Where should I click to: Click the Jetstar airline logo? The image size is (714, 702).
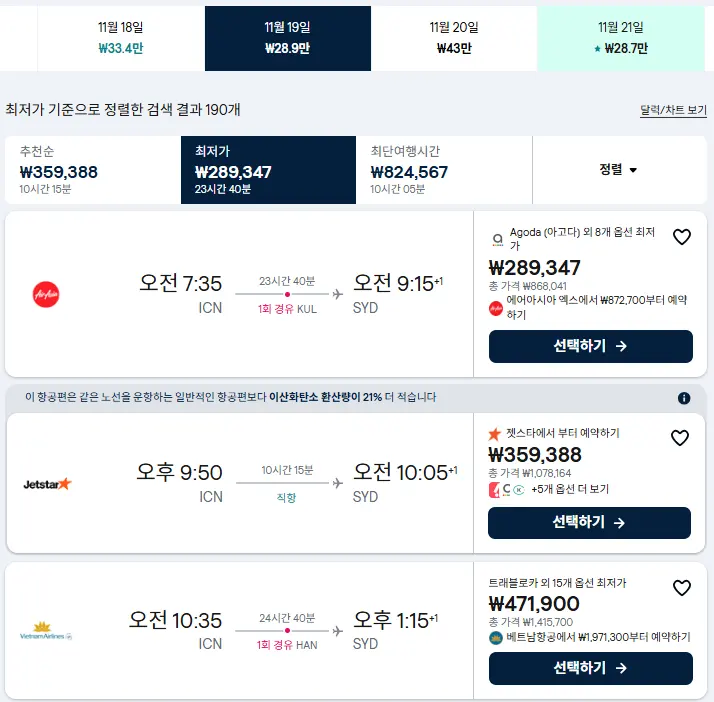[47, 484]
